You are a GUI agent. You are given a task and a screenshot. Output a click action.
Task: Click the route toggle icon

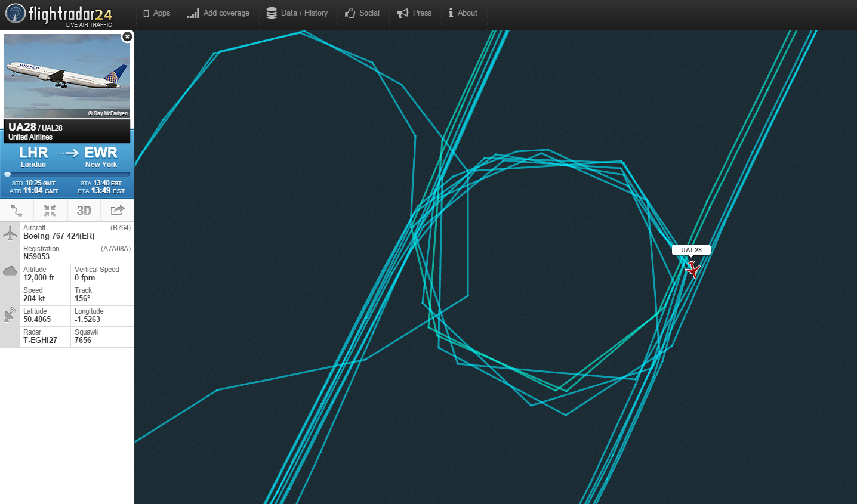(x=17, y=211)
